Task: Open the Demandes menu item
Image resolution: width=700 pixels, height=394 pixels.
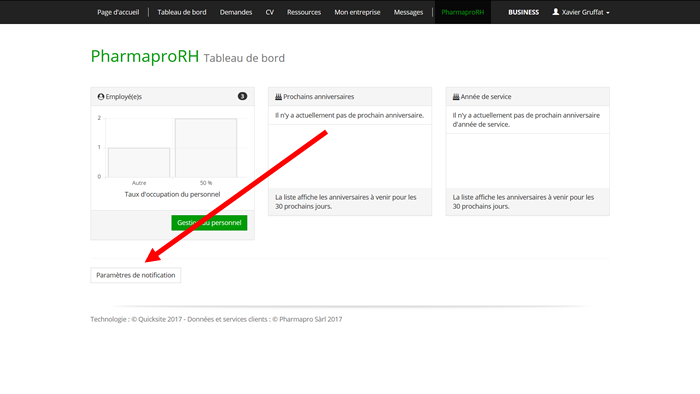Action: [x=236, y=12]
